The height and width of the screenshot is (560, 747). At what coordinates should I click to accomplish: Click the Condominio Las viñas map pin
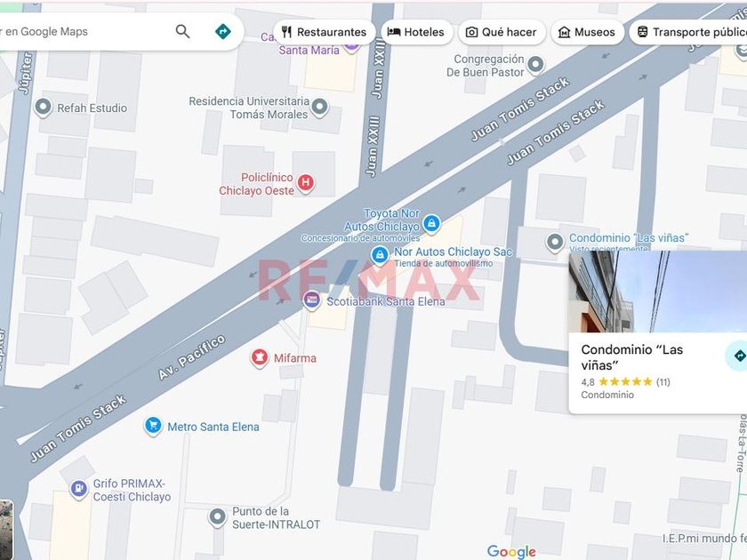tap(555, 243)
